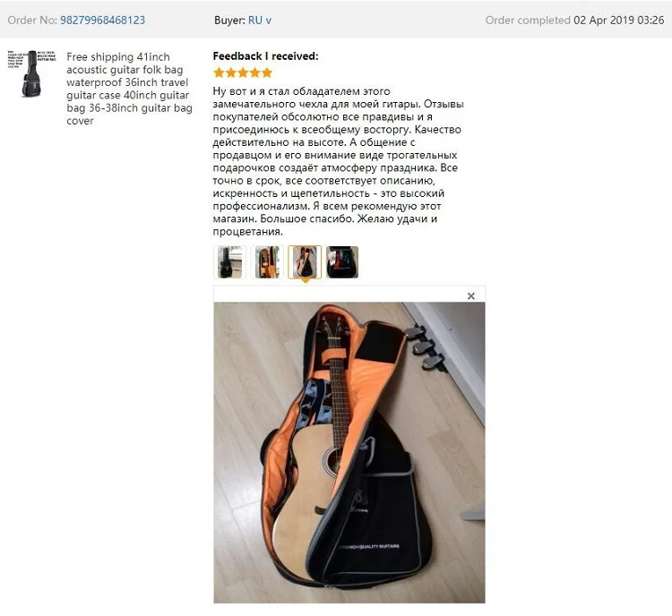Image resolution: width=672 pixels, height=616 pixels.
Task: Open the guitar bag product thumbnail
Action: 31,73
